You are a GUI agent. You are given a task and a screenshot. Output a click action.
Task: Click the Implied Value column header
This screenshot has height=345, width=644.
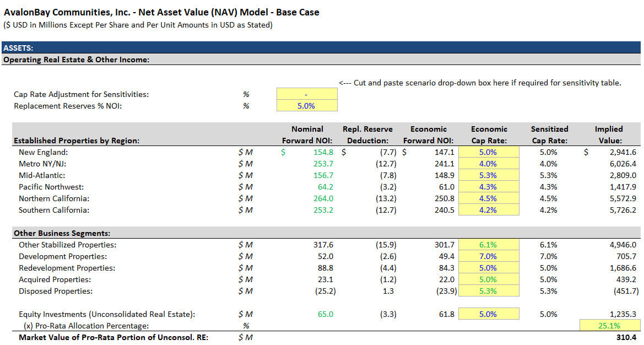(x=609, y=134)
